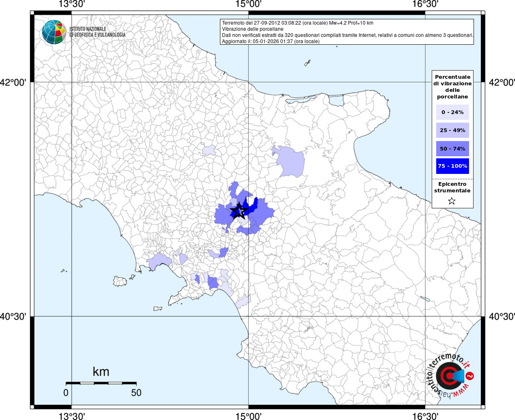Click the Istituto Nazionale di Geofisica text
This screenshot has height=420, width=515.
coord(97,32)
